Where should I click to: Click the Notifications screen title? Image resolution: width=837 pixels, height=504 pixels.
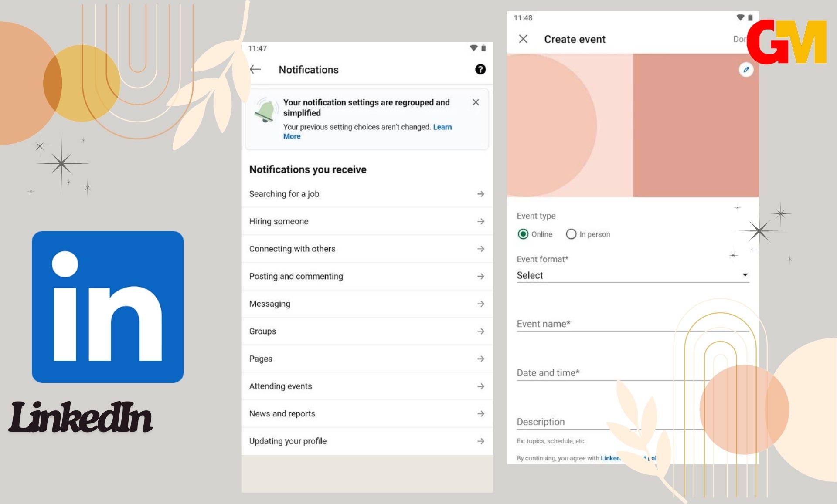click(309, 70)
